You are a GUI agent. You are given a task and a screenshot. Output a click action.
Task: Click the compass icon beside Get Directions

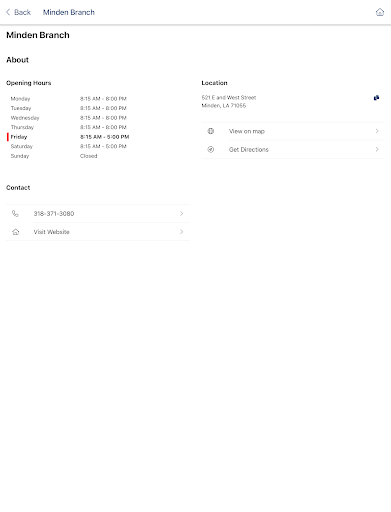click(211, 149)
